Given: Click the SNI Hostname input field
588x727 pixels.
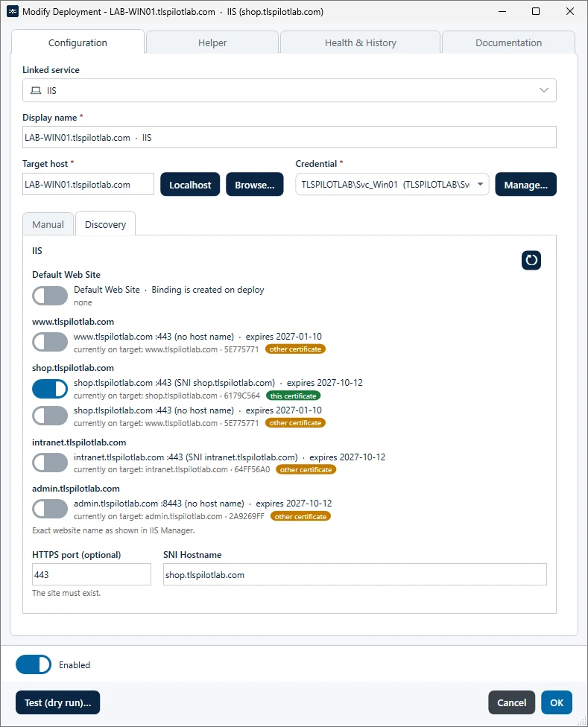Looking at the screenshot, I should tap(355, 574).
